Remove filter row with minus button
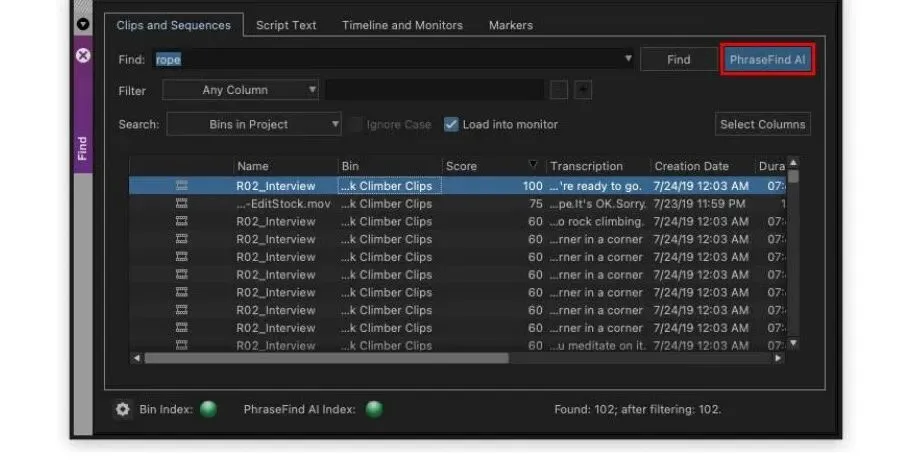The image size is (900, 470). [x=559, y=90]
